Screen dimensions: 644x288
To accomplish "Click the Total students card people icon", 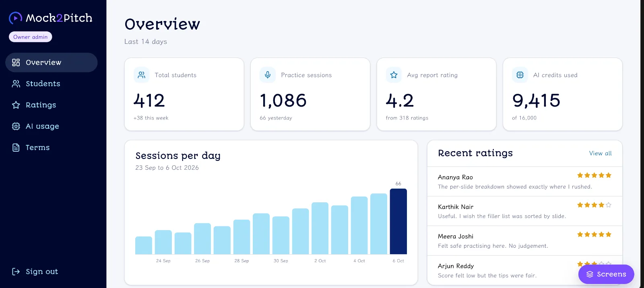I will (x=142, y=75).
